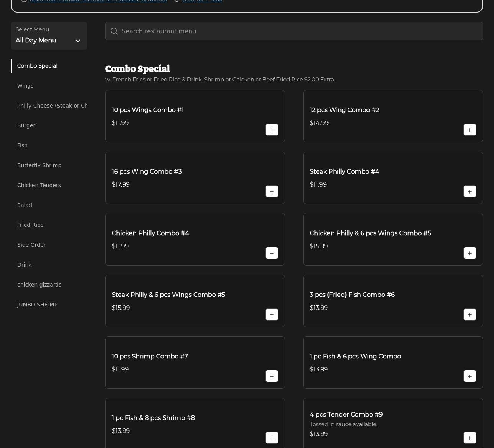494x448 pixels.
Task: Jump to the Wings menu section
Action: click(x=25, y=86)
